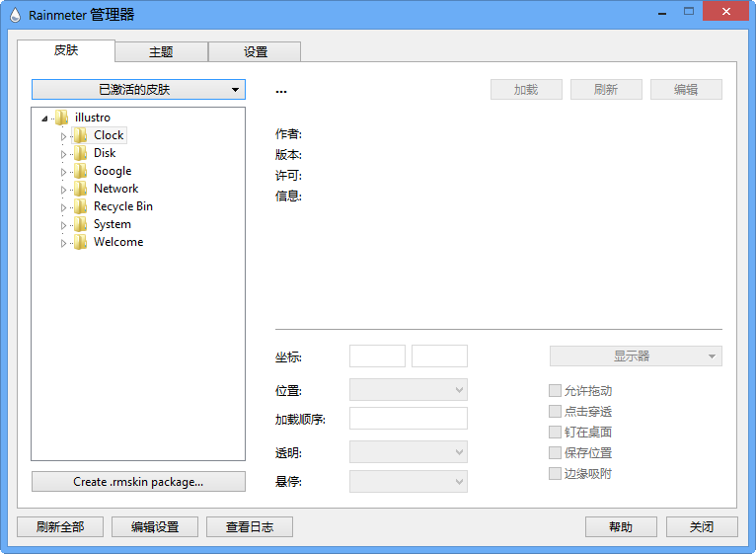
Task: Click the Disk folder icon
Action: tap(81, 153)
